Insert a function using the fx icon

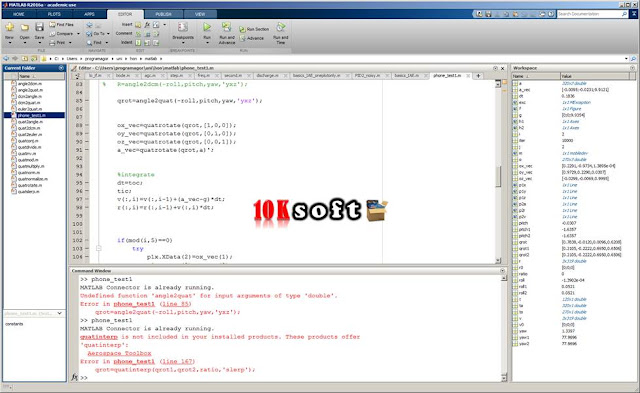pyautogui.click(x=147, y=25)
